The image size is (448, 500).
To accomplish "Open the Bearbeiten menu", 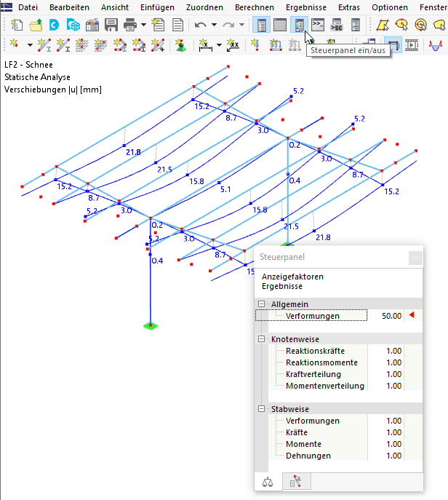I will point(69,7).
